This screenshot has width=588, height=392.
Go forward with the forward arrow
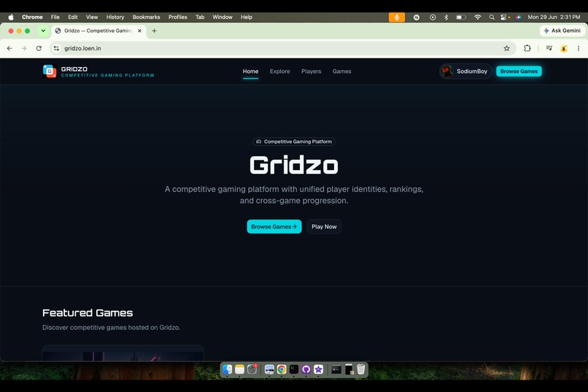point(24,48)
